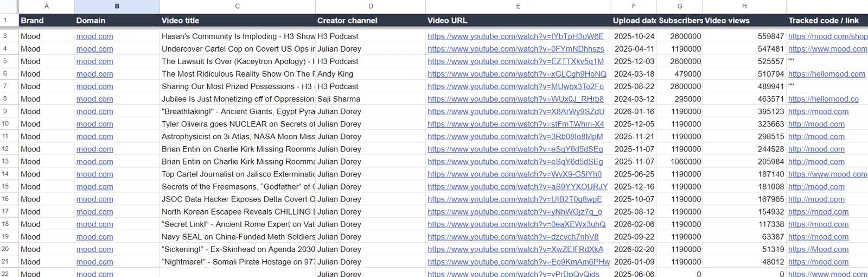
Task: Open the https://mood.com/shop tracked link
Action: (828, 36)
